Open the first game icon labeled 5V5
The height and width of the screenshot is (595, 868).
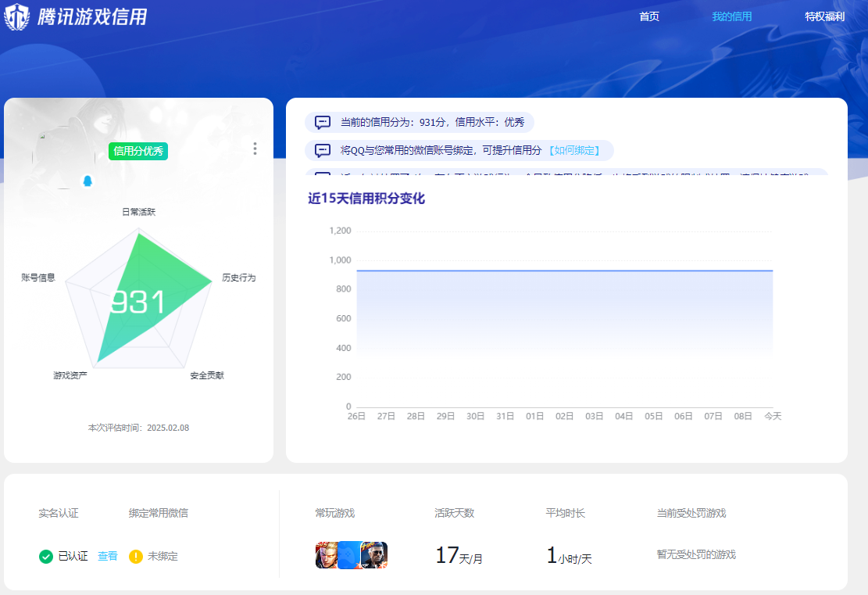coord(327,555)
